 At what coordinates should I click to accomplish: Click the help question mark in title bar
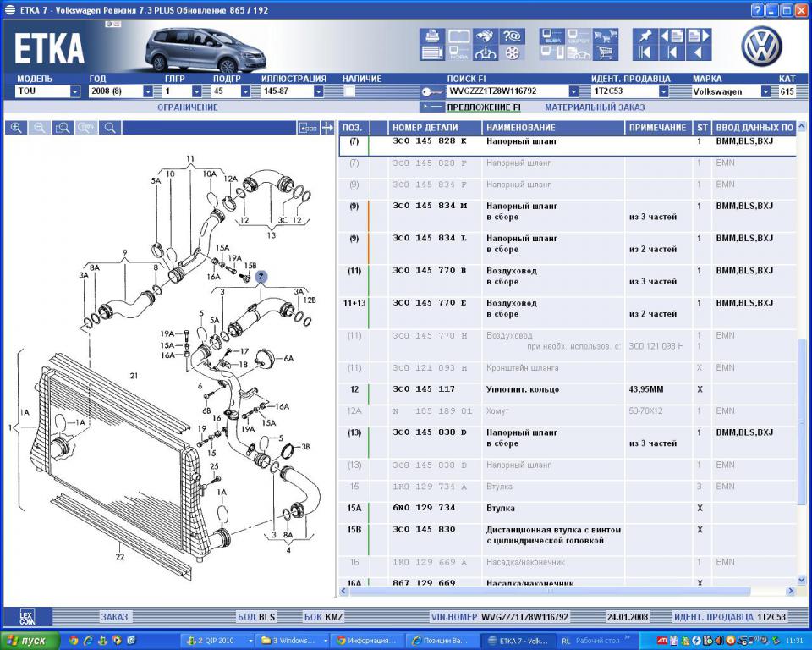point(758,10)
